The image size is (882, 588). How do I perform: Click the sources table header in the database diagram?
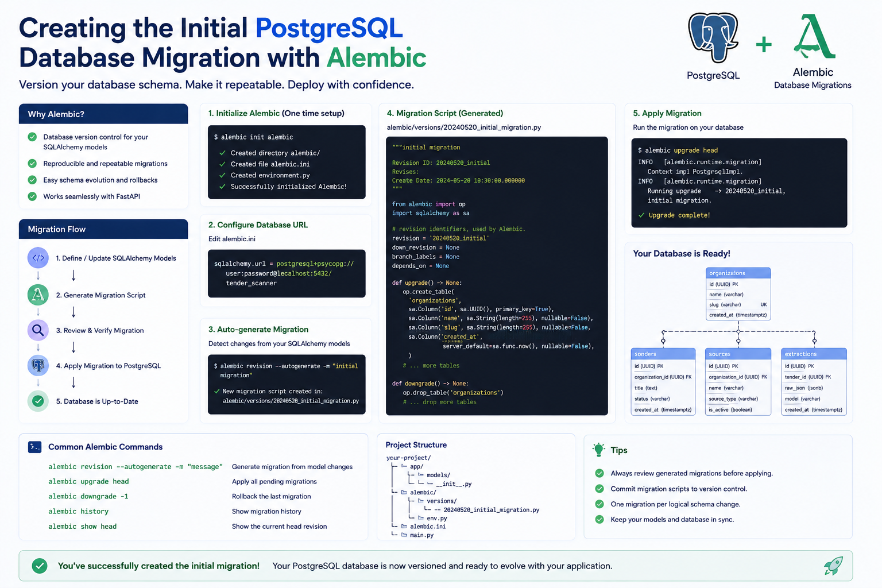pyautogui.click(x=738, y=354)
